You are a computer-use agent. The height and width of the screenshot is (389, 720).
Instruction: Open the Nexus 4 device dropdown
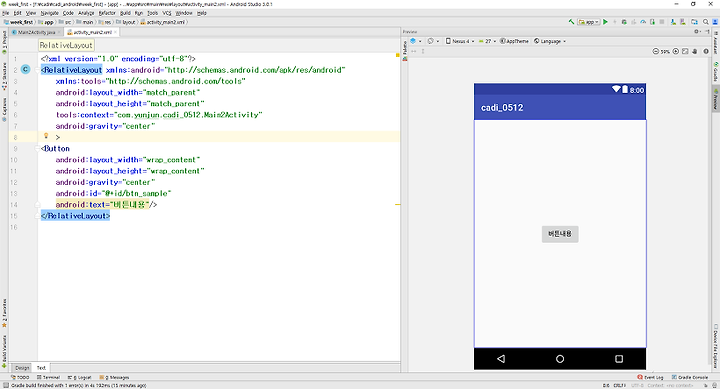[x=460, y=41]
